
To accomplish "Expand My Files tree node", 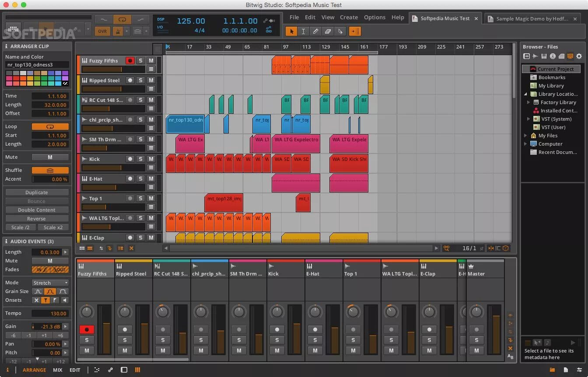I will click(x=526, y=136).
